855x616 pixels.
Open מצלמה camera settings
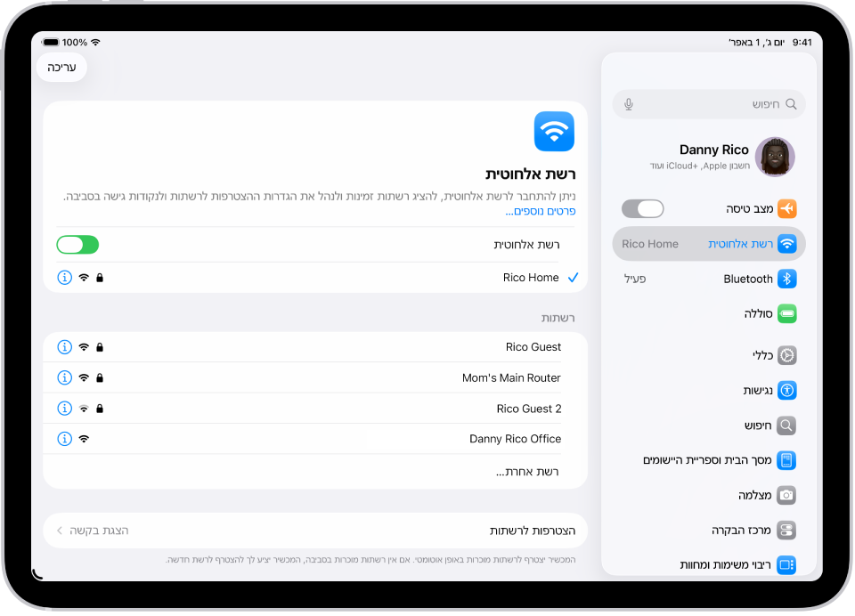tap(709, 496)
